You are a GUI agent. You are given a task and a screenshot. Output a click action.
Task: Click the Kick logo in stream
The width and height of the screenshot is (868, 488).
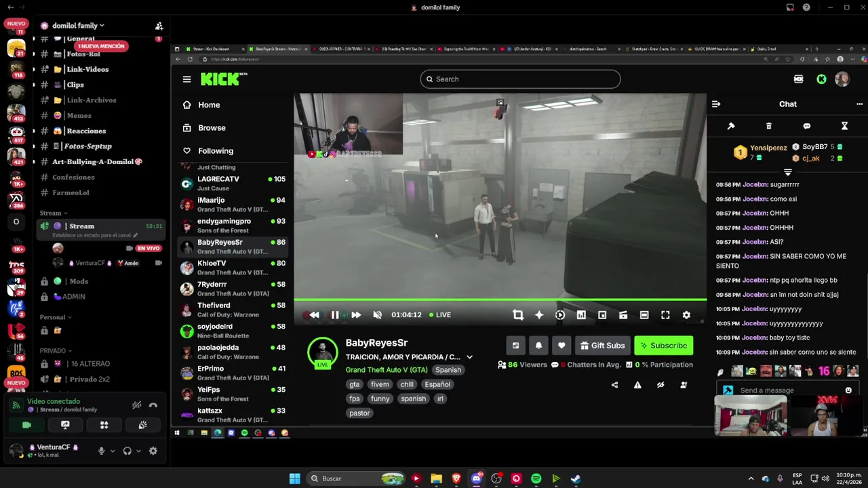224,79
